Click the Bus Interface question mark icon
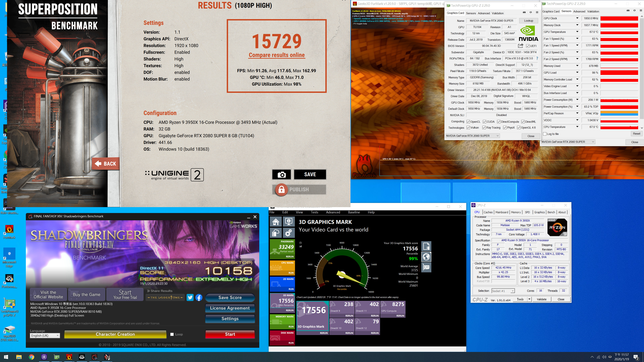This screenshot has width=644, height=362. tap(537, 58)
